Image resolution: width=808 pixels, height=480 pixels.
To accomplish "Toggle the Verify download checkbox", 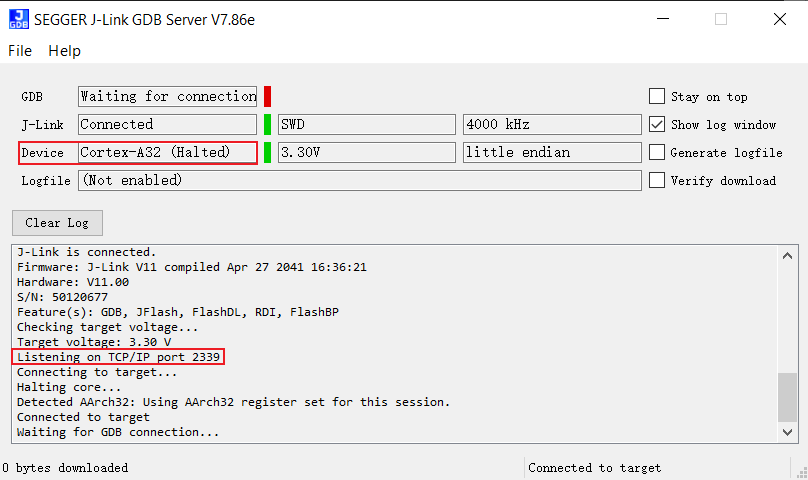I will tap(657, 180).
